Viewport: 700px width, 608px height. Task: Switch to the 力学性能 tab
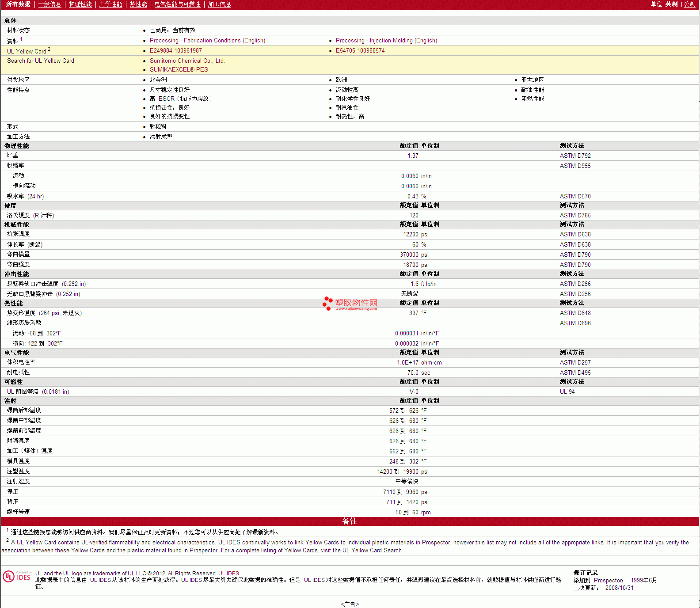(111, 4)
